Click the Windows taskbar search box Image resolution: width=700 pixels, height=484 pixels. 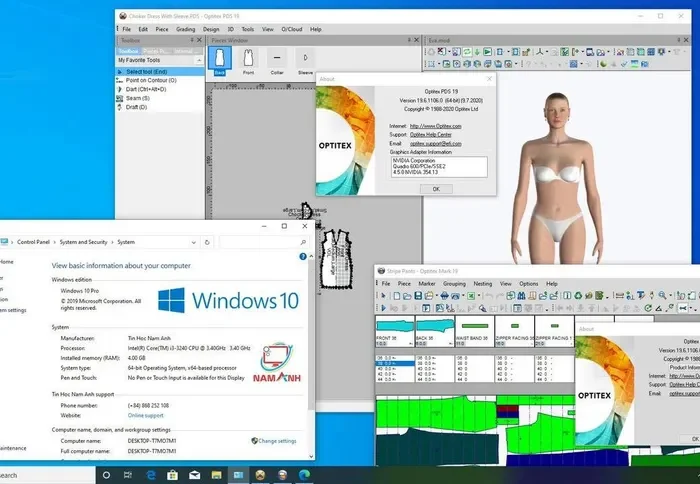(x=48, y=475)
